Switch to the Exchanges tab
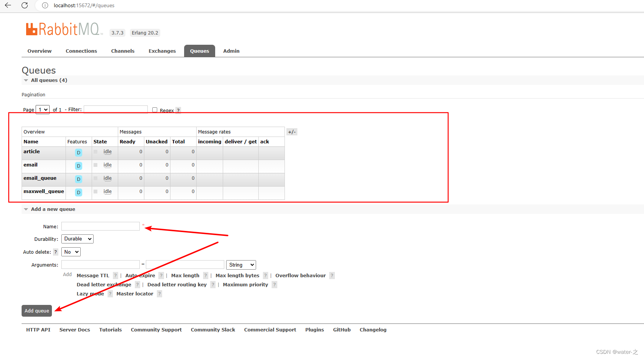Viewport: 644px width, 358px height. 162,51
